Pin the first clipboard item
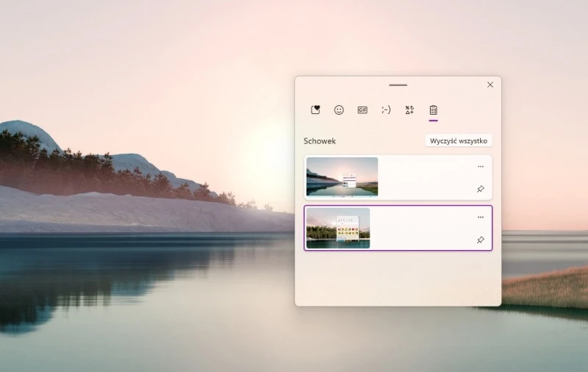 (x=480, y=189)
